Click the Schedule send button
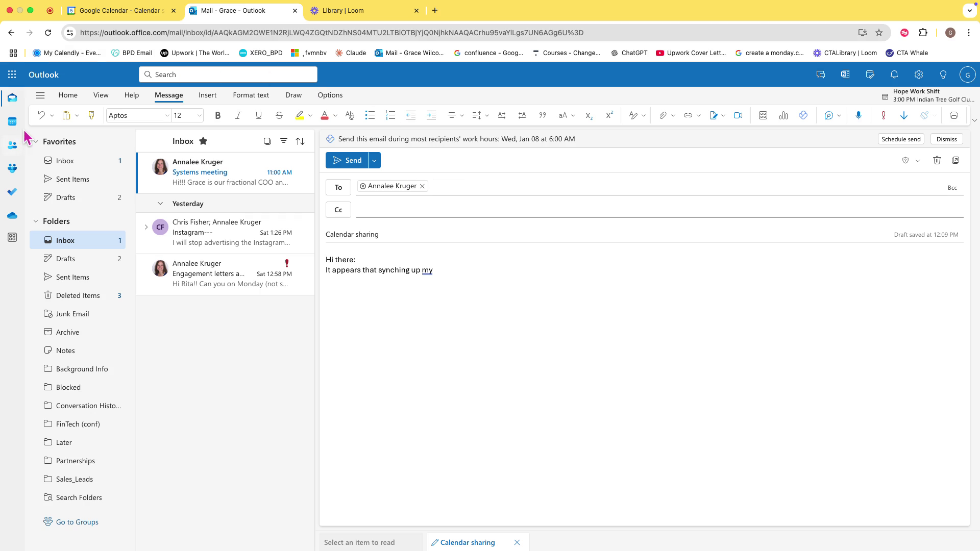The width and height of the screenshot is (980, 551). pyautogui.click(x=901, y=139)
